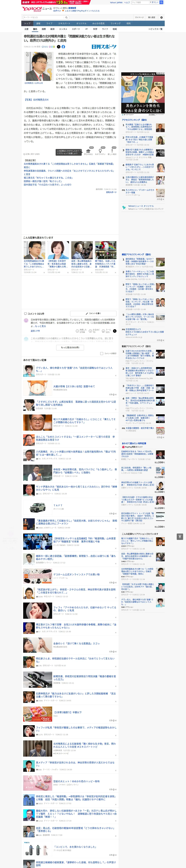The width and height of the screenshot is (186, 868).
Task: Click the 学びがある reaction icon
Action: (89, 151)
